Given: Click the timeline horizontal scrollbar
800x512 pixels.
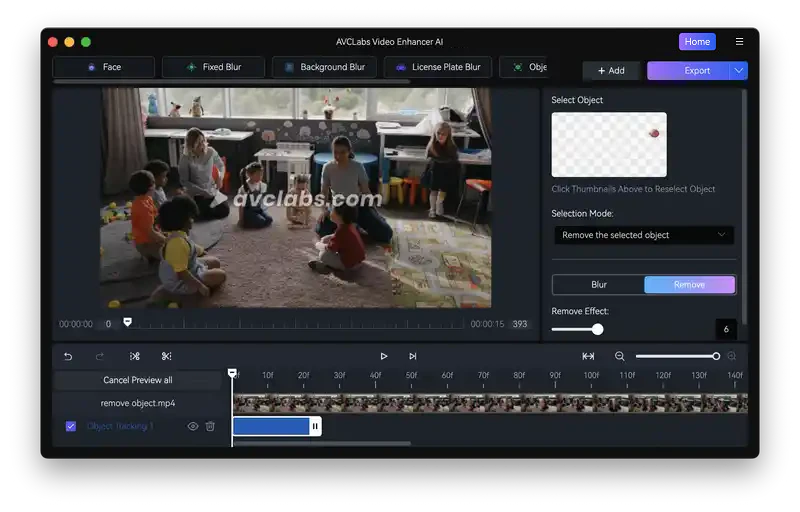Looking at the screenshot, I should click(x=322, y=444).
